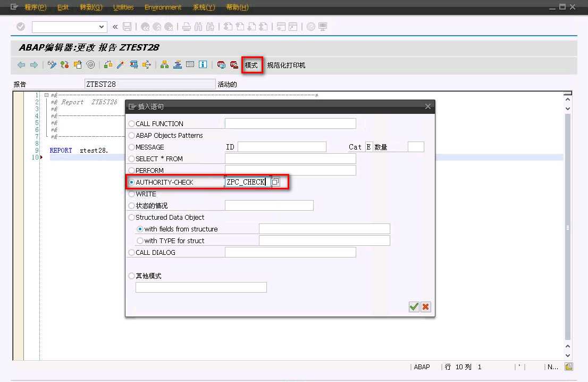Select the CALL DIALOG radio button
Viewport: 588px width, 382px height.
132,253
